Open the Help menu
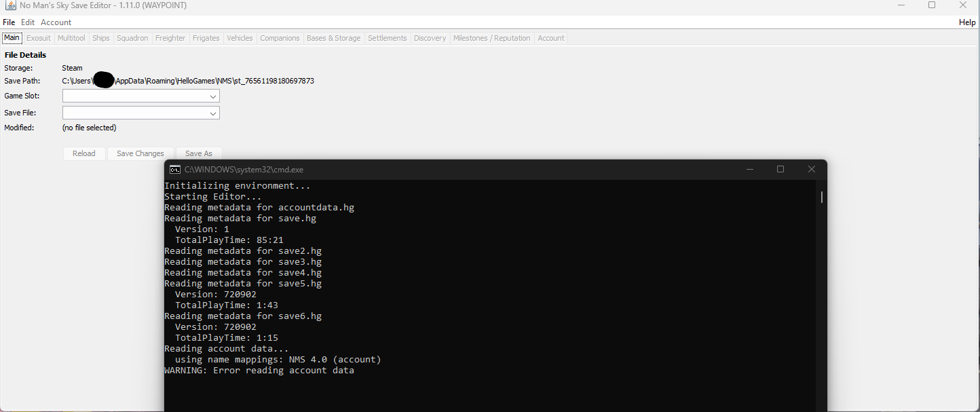This screenshot has height=412, width=980. tap(967, 22)
